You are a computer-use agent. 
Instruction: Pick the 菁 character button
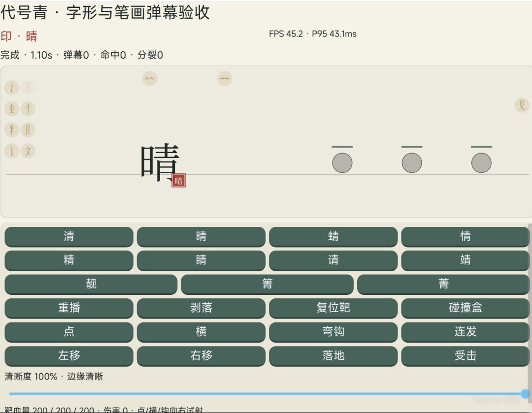(x=443, y=284)
